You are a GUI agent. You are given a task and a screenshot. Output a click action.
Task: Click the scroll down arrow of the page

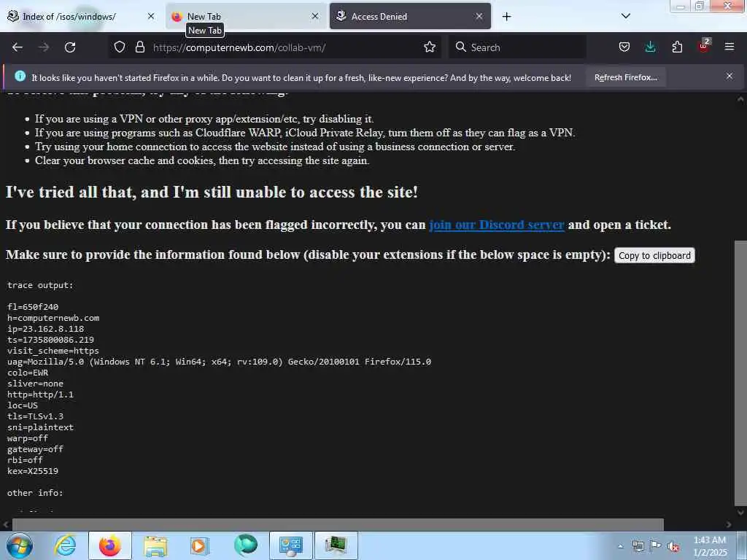click(740, 513)
